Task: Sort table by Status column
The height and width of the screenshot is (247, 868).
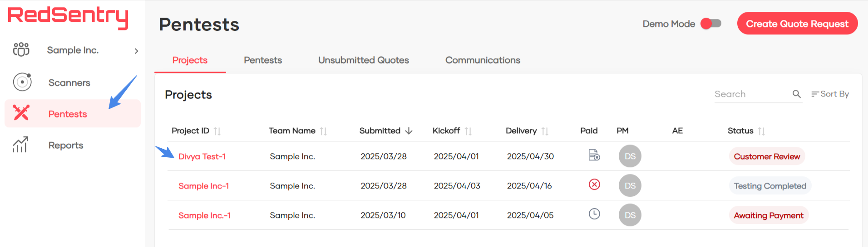Action: (x=761, y=131)
